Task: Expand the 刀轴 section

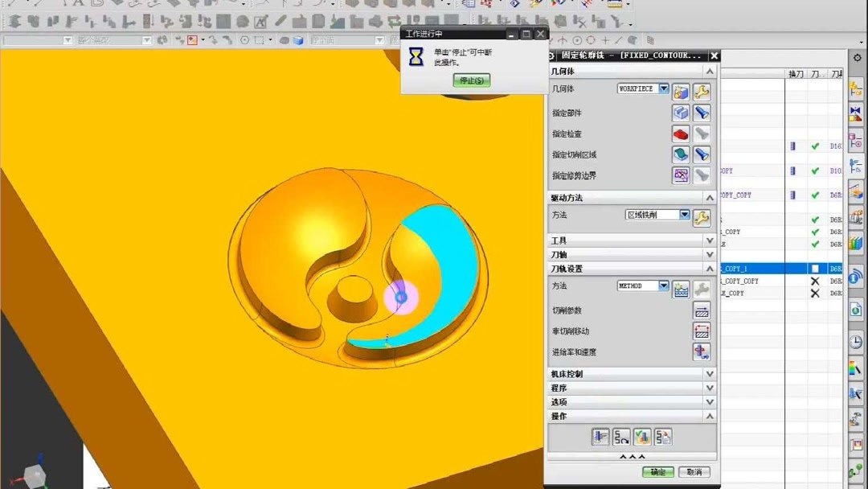Action: pyautogui.click(x=709, y=254)
